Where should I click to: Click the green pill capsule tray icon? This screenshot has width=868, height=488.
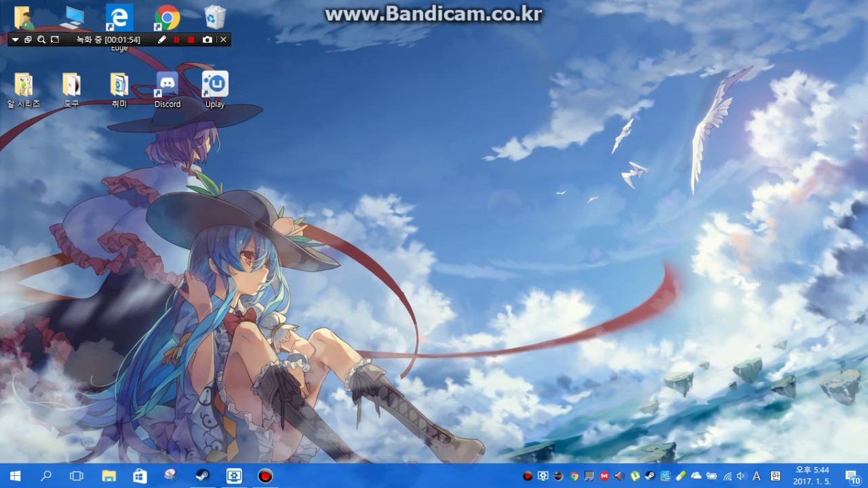(x=681, y=476)
